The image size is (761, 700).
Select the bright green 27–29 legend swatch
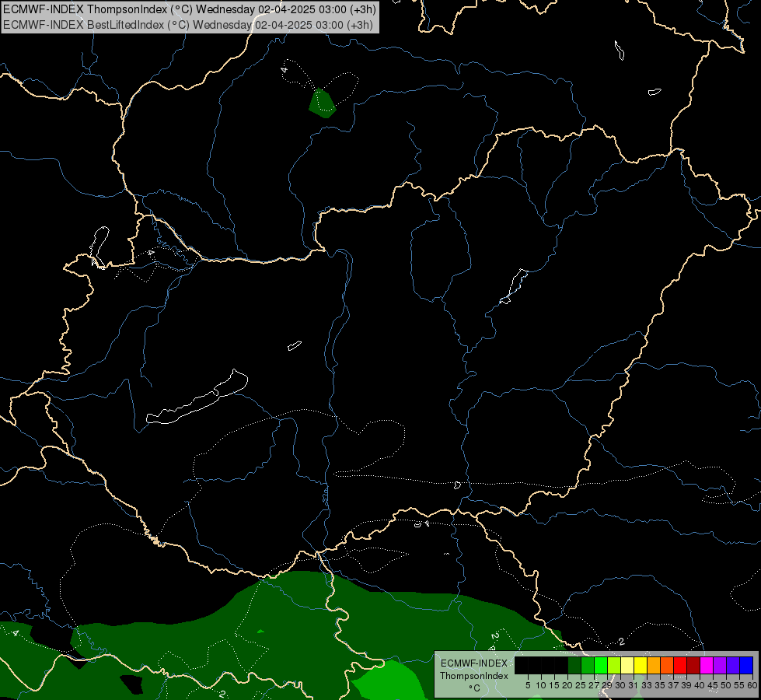601,665
